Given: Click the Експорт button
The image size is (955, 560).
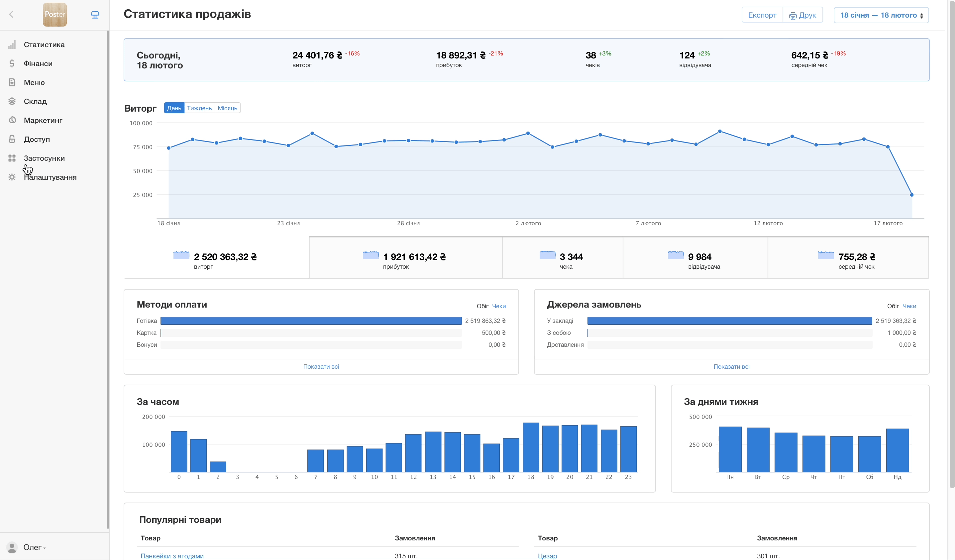Looking at the screenshot, I should [762, 16].
